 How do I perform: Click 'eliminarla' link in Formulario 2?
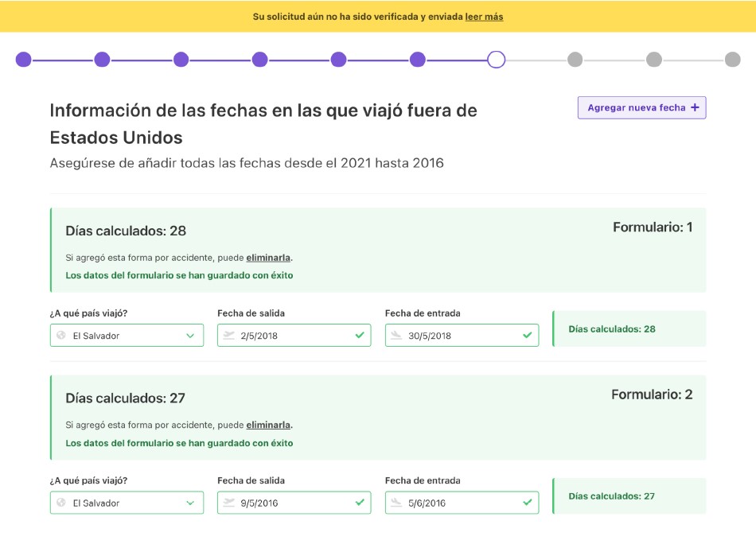click(268, 425)
